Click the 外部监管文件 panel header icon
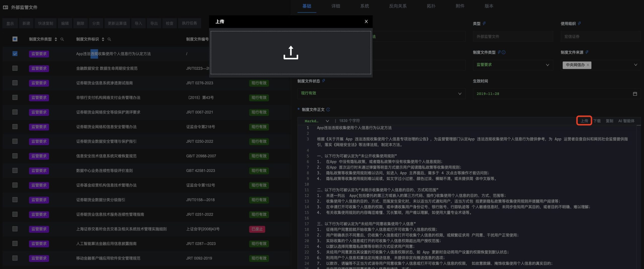Image resolution: width=644 pixels, height=269 pixels. click(6, 7)
